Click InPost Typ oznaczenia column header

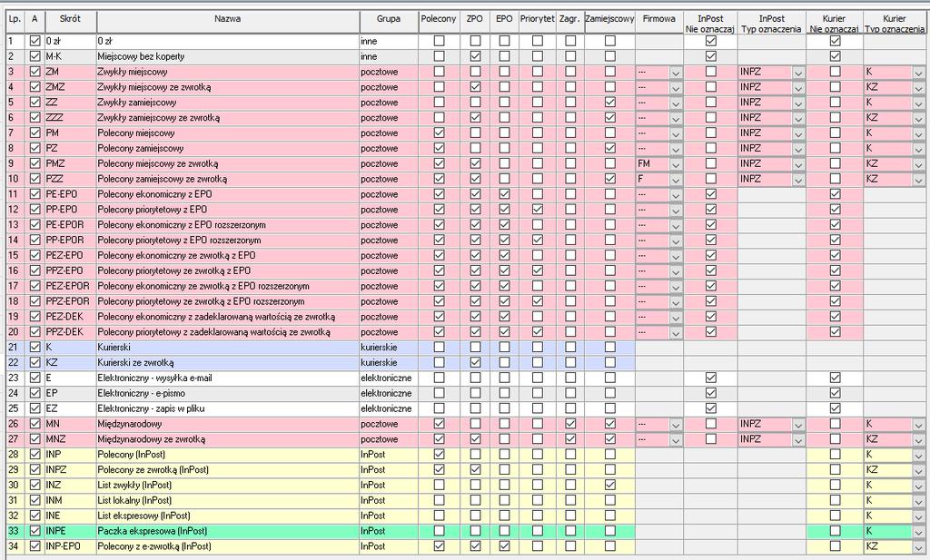click(772, 23)
